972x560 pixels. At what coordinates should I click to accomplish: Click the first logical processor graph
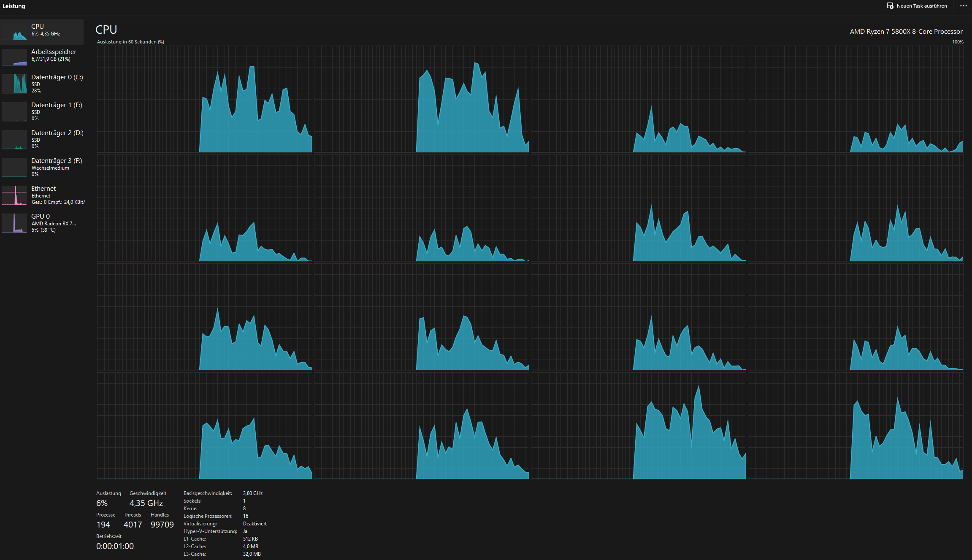point(205,99)
